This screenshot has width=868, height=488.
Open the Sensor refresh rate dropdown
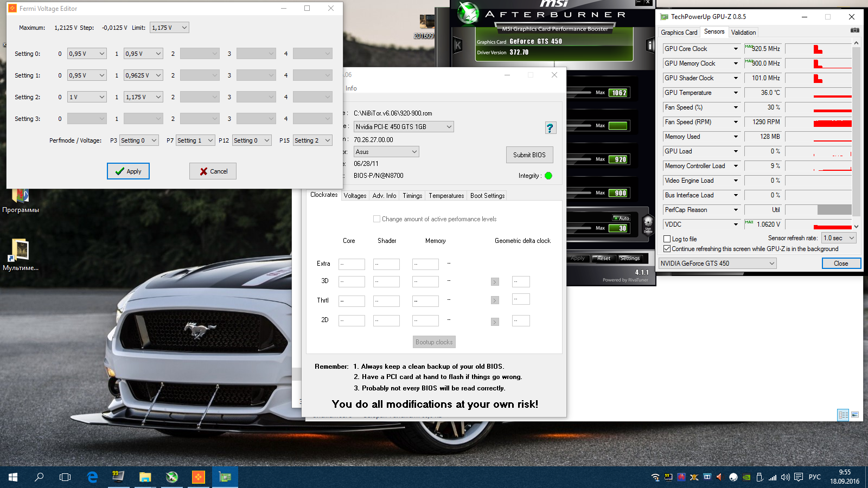coord(839,238)
